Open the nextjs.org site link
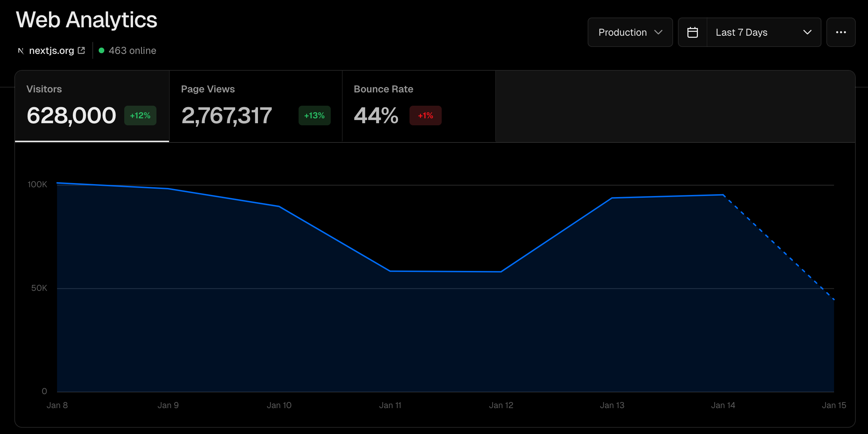This screenshot has width=868, height=434. coord(51,51)
